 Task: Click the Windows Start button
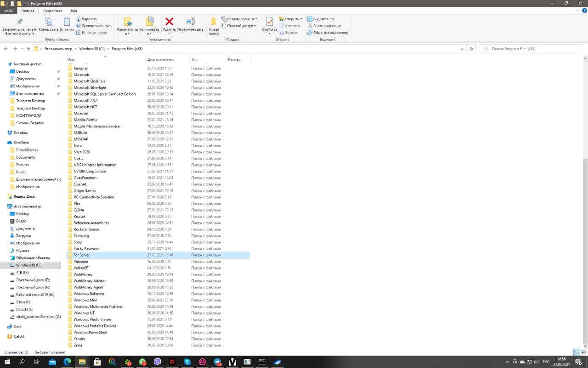point(7,362)
